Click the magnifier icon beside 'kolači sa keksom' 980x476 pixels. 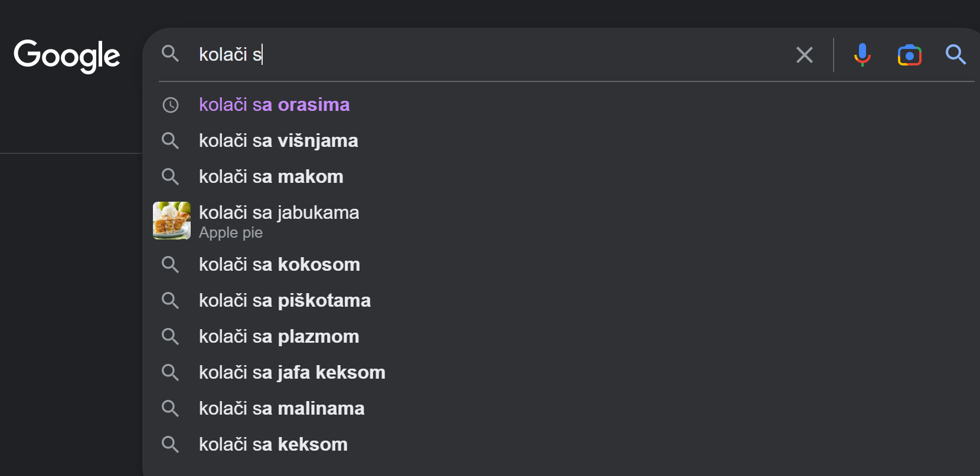(171, 444)
